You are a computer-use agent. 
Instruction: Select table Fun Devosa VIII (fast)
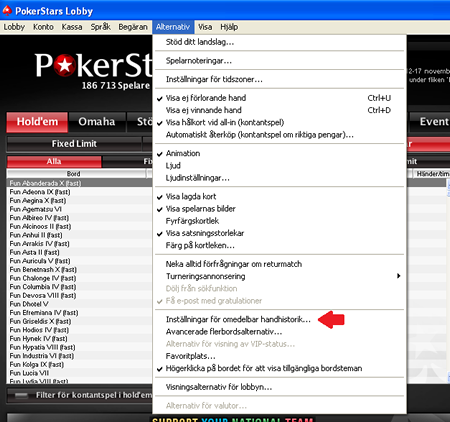tap(79, 296)
